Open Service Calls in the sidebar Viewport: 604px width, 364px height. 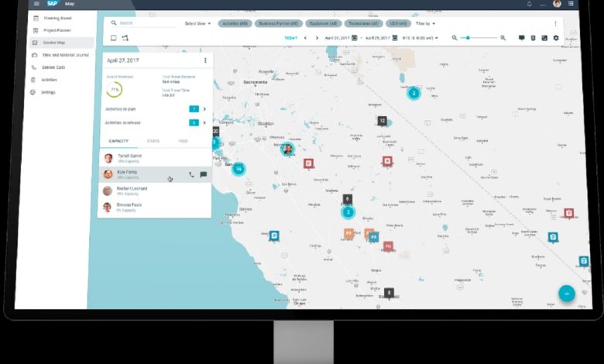[54, 67]
